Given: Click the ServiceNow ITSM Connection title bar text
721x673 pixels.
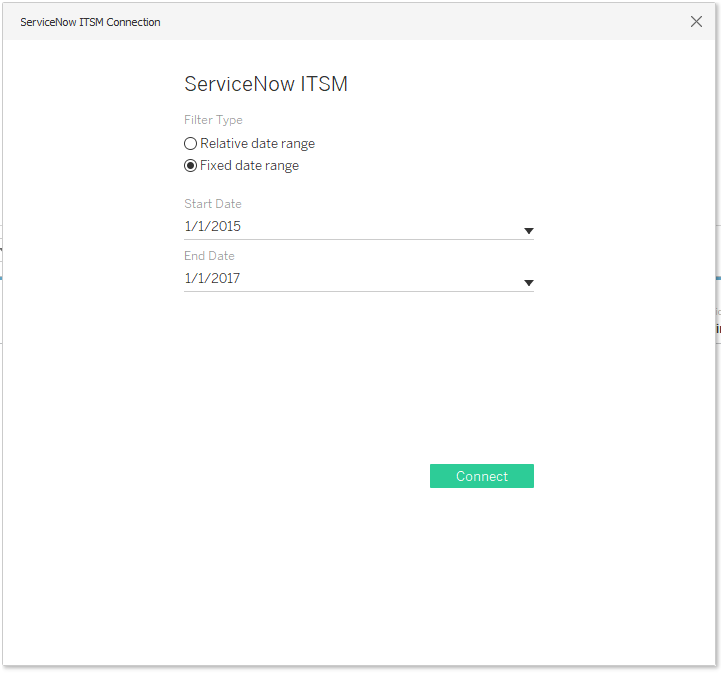Looking at the screenshot, I should 90,22.
